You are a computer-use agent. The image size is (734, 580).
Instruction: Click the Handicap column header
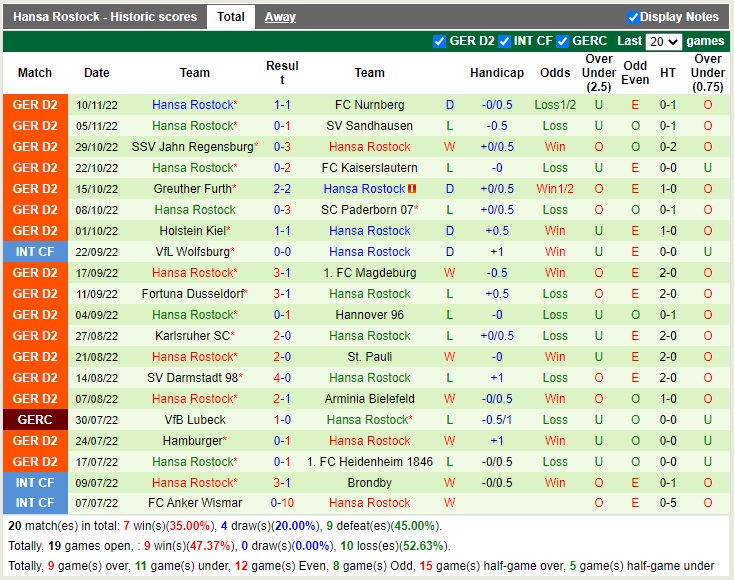tap(497, 73)
